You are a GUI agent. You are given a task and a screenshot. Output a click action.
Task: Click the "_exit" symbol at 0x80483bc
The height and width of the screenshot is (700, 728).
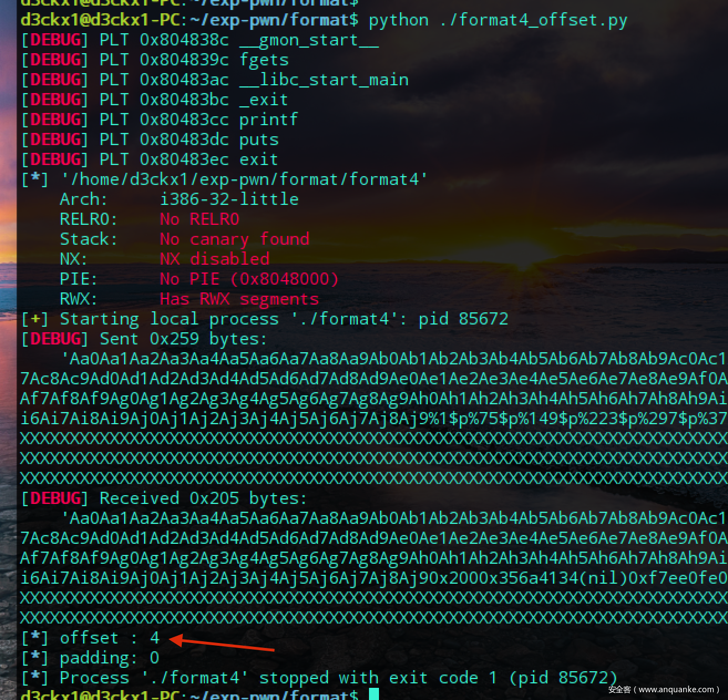pyautogui.click(x=264, y=100)
